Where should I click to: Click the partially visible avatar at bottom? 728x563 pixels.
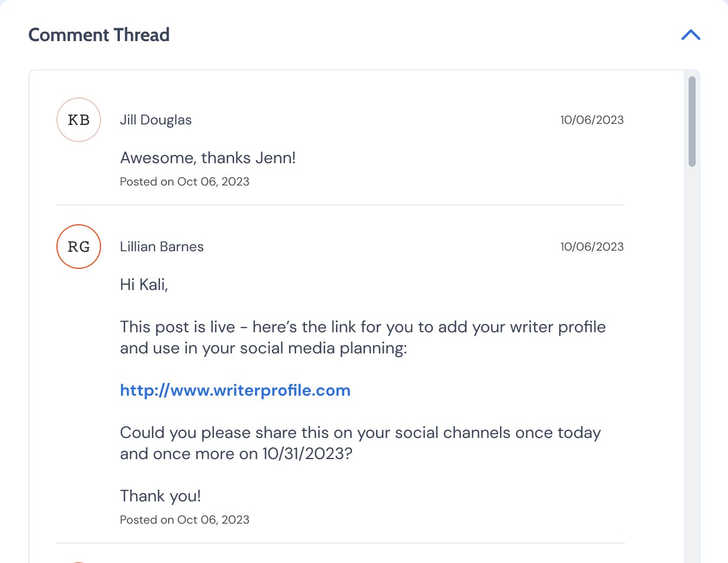[79, 562]
